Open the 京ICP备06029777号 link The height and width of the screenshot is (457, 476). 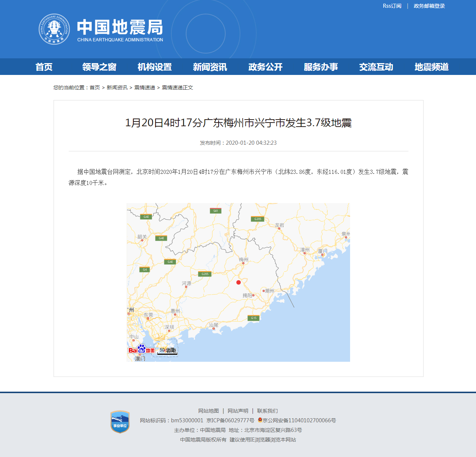(x=230, y=420)
